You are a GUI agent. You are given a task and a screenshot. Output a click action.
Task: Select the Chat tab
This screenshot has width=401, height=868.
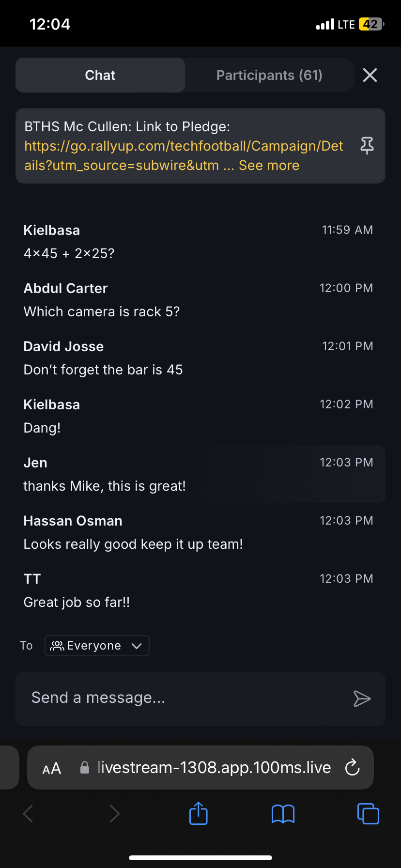100,75
